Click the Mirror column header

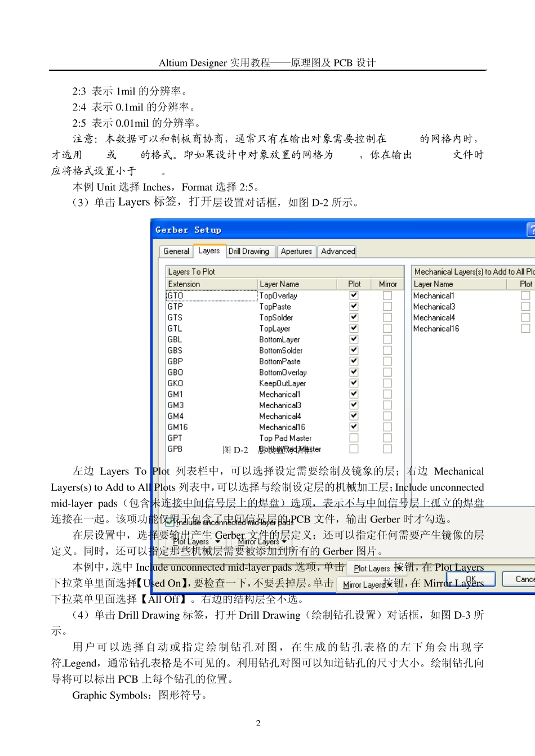click(387, 284)
